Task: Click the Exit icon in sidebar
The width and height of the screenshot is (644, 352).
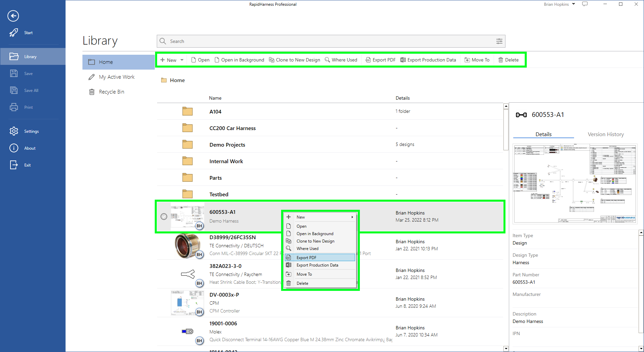Action: point(14,165)
